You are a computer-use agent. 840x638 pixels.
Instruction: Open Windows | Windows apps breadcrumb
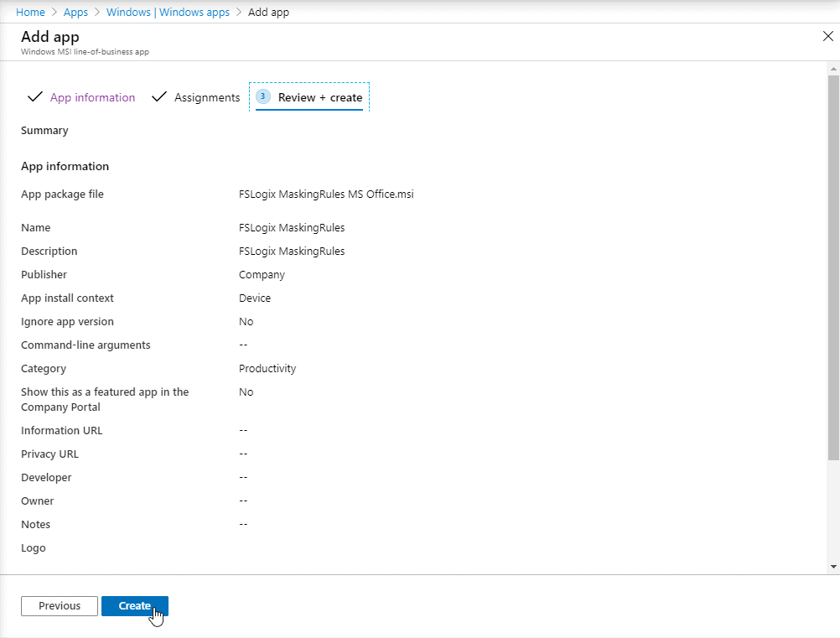click(x=168, y=13)
